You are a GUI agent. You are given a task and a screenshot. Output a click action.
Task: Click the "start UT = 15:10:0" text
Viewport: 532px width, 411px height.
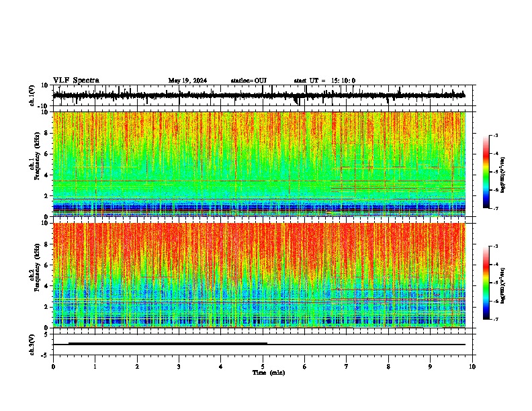[x=324, y=81]
